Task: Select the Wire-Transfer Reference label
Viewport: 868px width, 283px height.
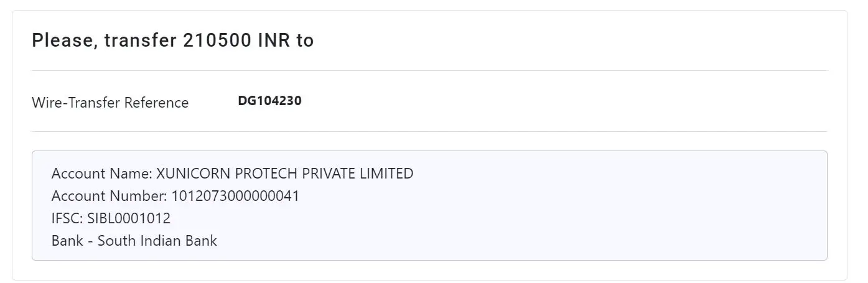Action: click(110, 103)
